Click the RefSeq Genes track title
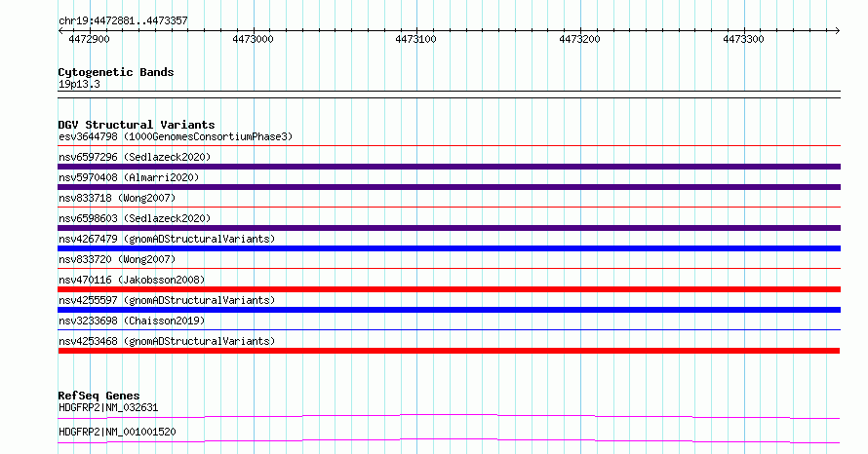The image size is (868, 454). (x=99, y=396)
